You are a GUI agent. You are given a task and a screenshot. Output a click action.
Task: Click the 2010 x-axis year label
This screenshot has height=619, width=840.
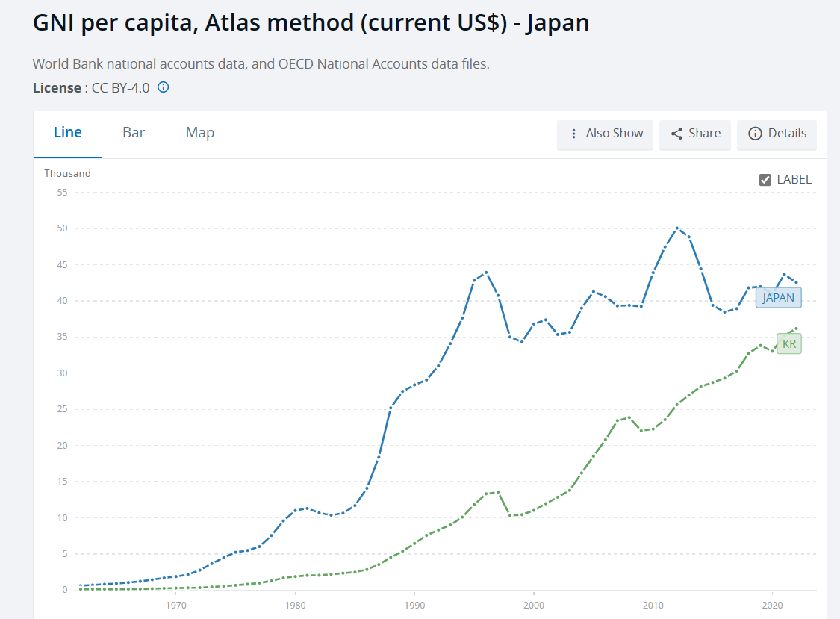(653, 604)
